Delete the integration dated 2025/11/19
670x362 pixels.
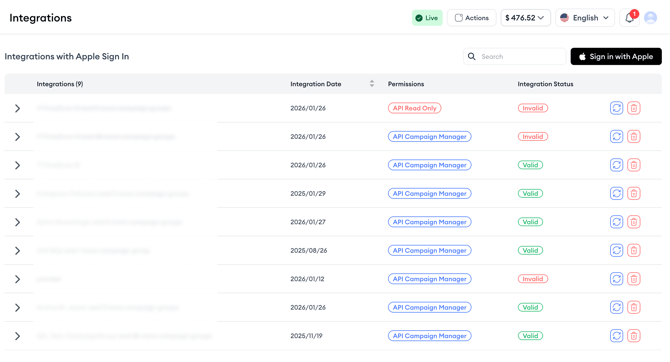[x=634, y=336]
